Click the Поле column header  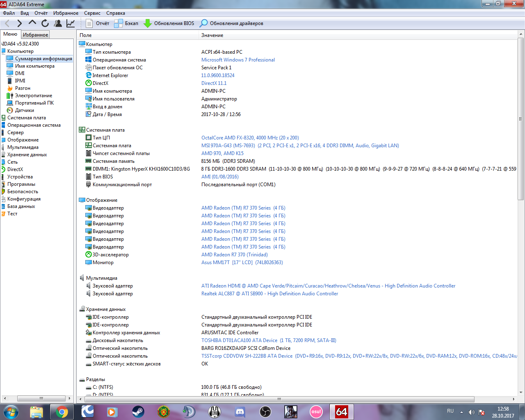pyautogui.click(x=138, y=35)
